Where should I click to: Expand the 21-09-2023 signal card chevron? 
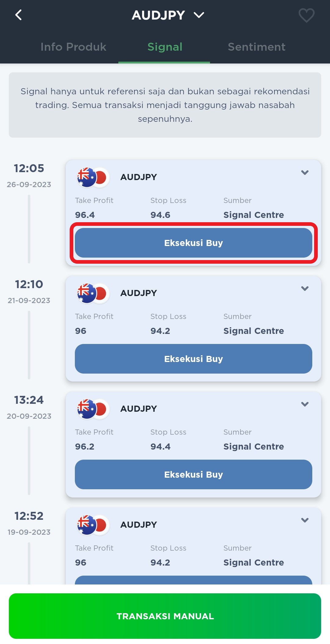pos(305,288)
